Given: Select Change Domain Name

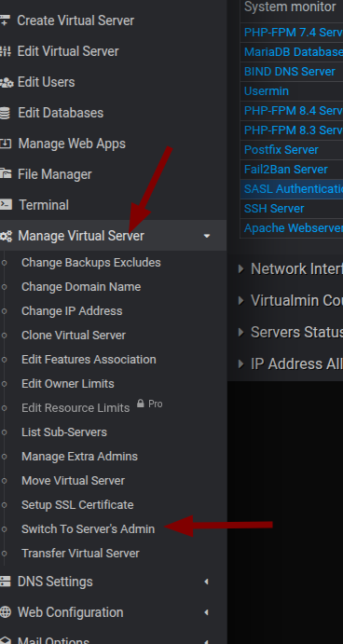Looking at the screenshot, I should pyautogui.click(x=81, y=287).
